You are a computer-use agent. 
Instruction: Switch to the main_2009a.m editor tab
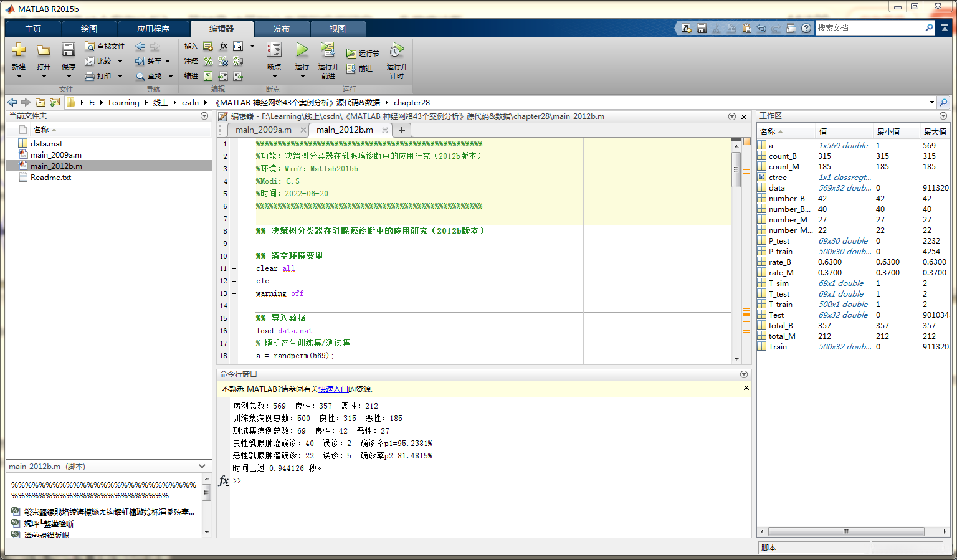[x=263, y=130]
